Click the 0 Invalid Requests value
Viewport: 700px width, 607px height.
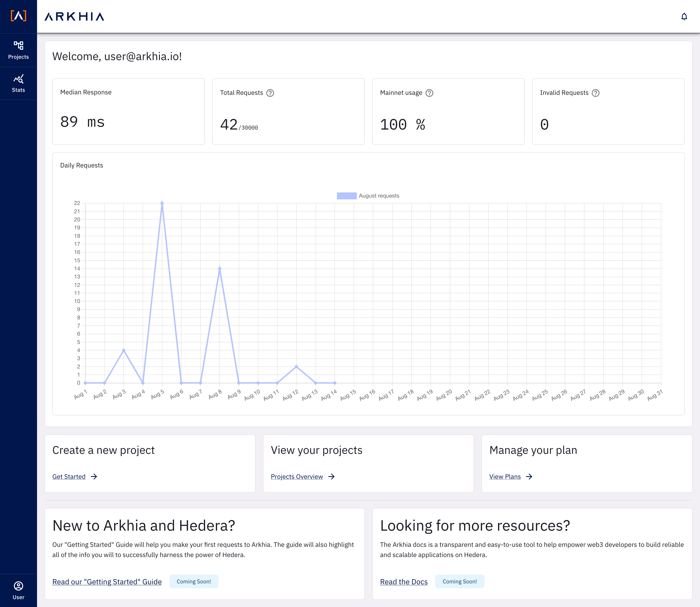coord(544,124)
